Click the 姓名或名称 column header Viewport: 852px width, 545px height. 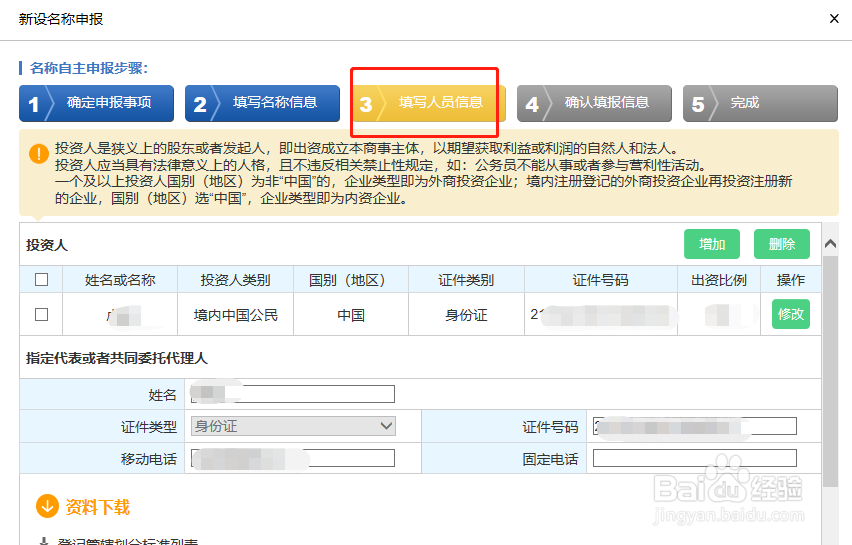coord(120,280)
